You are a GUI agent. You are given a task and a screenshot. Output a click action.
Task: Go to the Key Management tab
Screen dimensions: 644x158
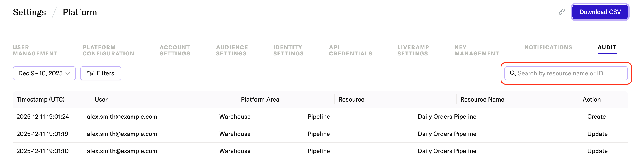click(x=476, y=50)
